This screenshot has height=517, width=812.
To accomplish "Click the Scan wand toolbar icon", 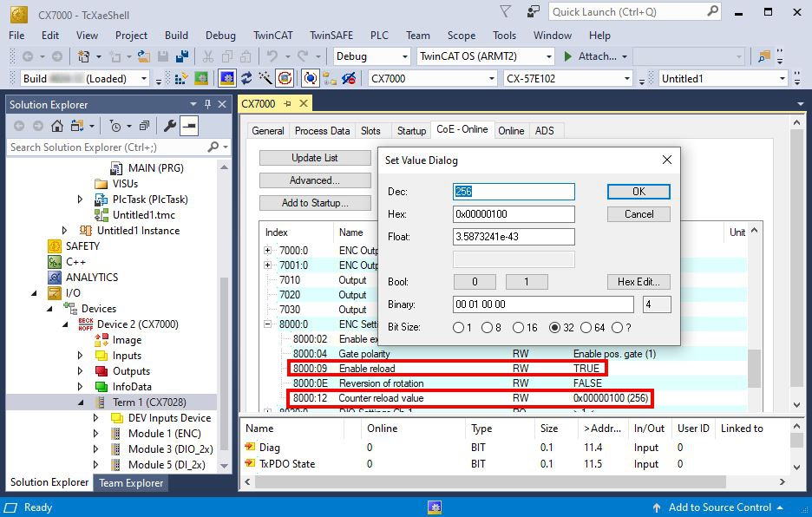I will click(265, 79).
